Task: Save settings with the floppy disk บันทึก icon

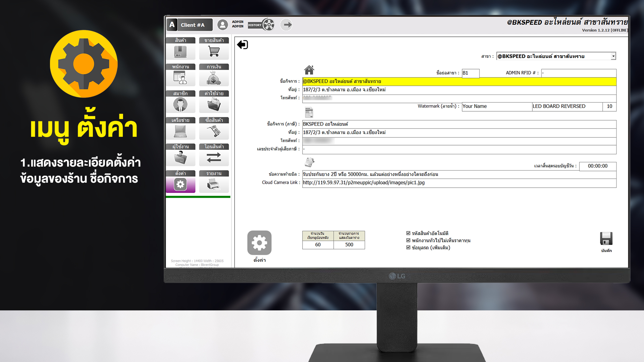Action: 606,239
